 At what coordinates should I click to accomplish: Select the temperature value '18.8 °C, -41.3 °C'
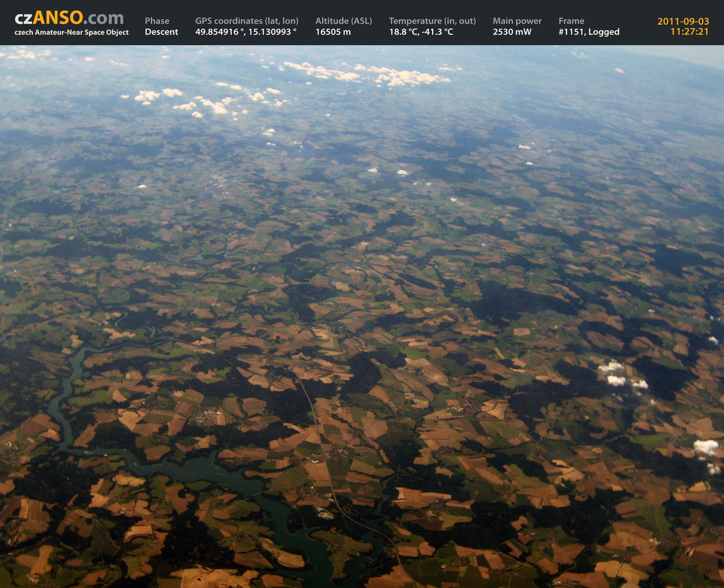tap(421, 32)
